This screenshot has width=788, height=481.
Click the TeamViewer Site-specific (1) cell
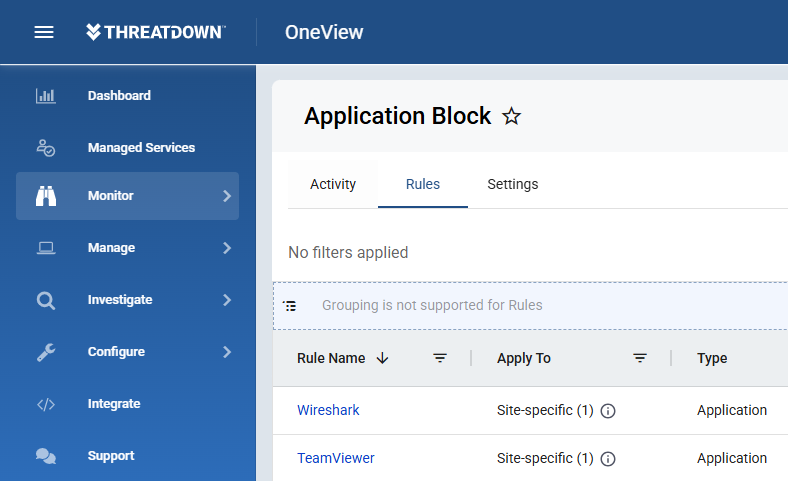pyautogui.click(x=545, y=458)
